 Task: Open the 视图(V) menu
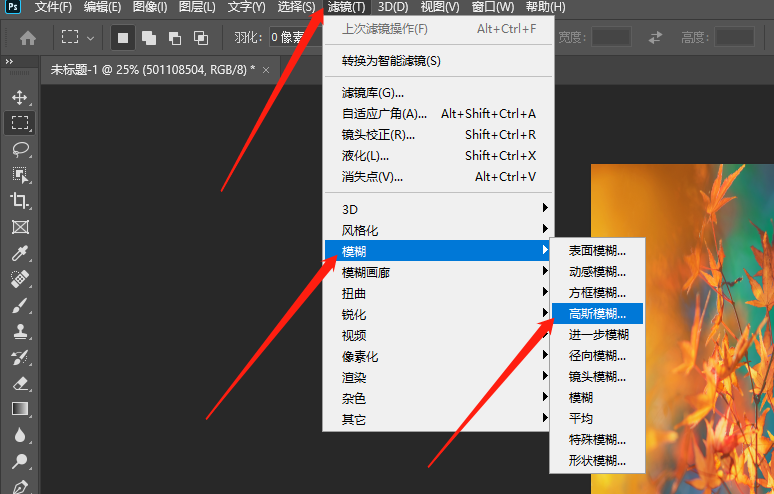(x=440, y=7)
